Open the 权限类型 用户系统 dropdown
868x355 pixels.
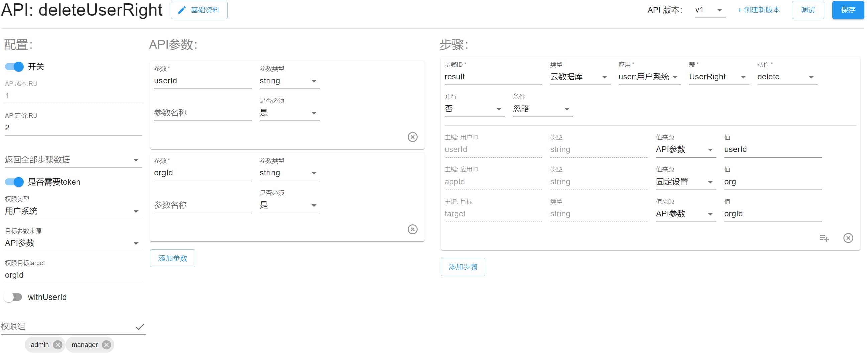[74, 211]
